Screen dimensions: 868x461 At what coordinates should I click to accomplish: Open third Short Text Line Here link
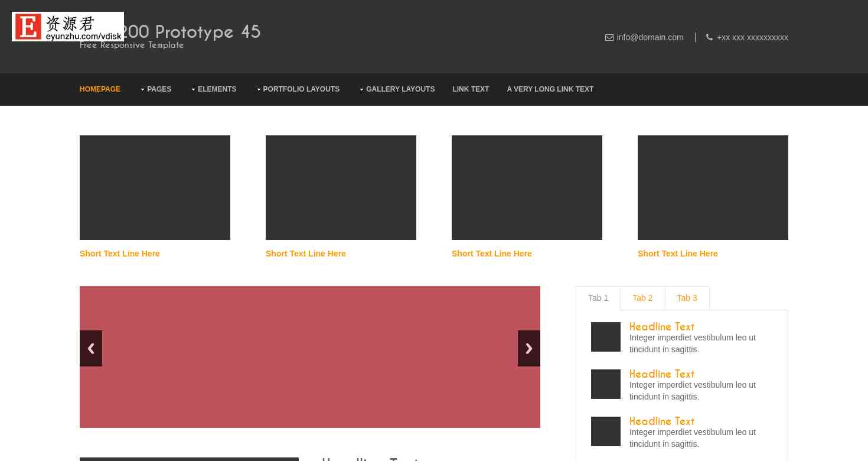(x=492, y=254)
